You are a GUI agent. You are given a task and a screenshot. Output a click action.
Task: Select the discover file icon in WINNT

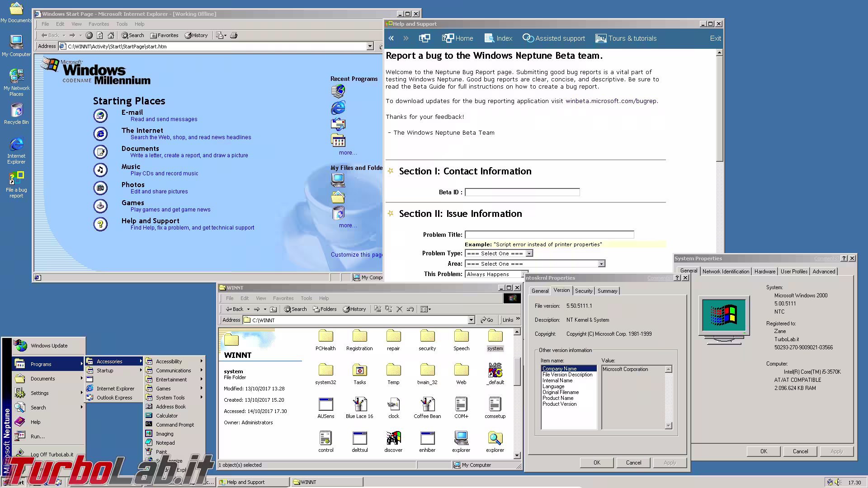coord(393,441)
